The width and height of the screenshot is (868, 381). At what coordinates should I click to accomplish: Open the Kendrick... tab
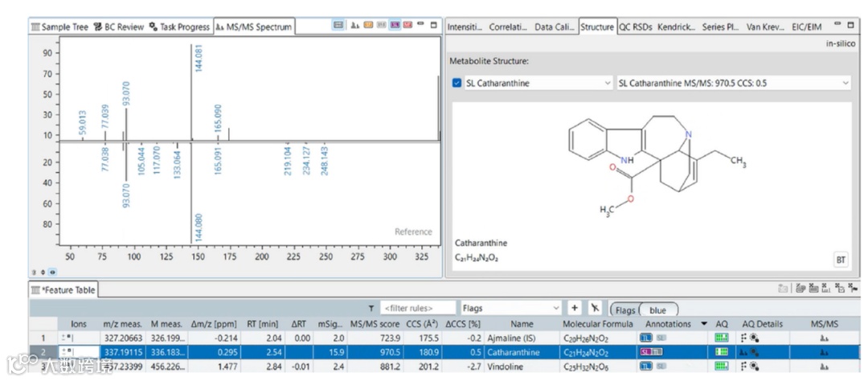(676, 27)
